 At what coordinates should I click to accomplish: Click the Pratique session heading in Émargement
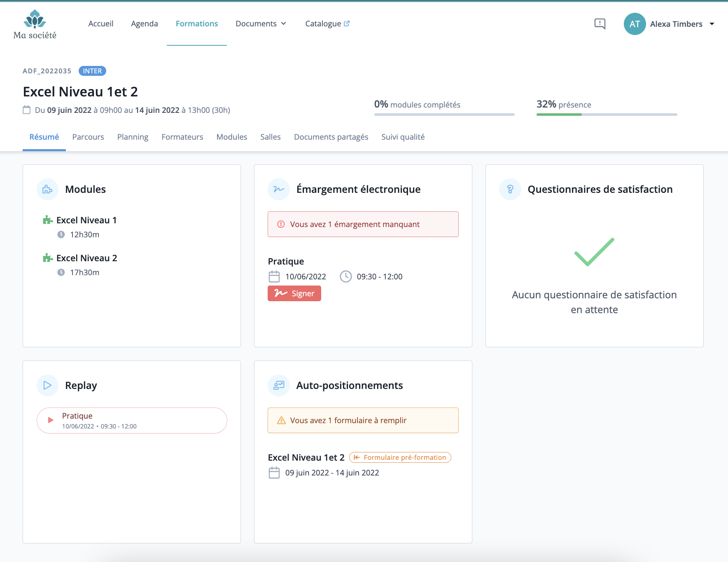[286, 261]
